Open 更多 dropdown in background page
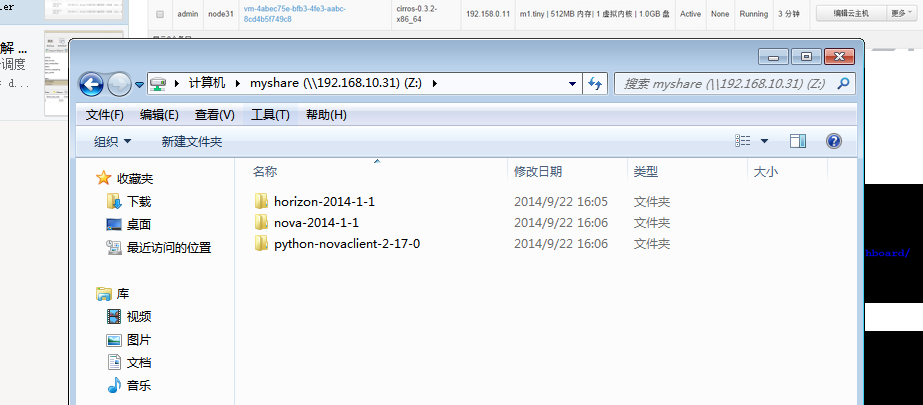Screen dimensions: 923x405 (x=902, y=13)
